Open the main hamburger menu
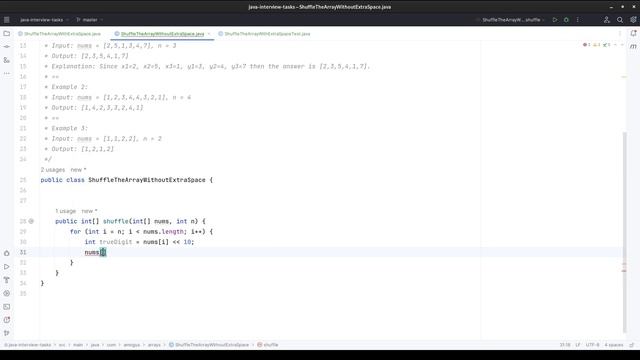 [7, 20]
